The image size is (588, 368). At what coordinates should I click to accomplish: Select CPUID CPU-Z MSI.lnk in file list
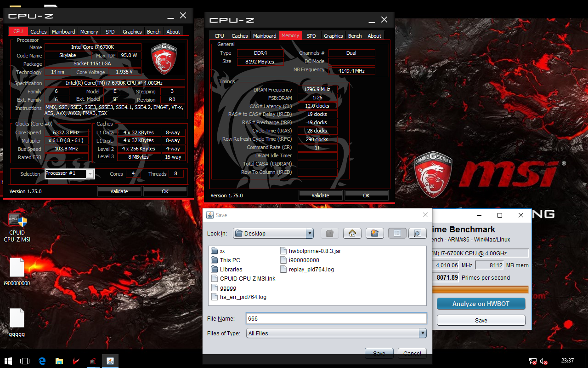(x=243, y=279)
